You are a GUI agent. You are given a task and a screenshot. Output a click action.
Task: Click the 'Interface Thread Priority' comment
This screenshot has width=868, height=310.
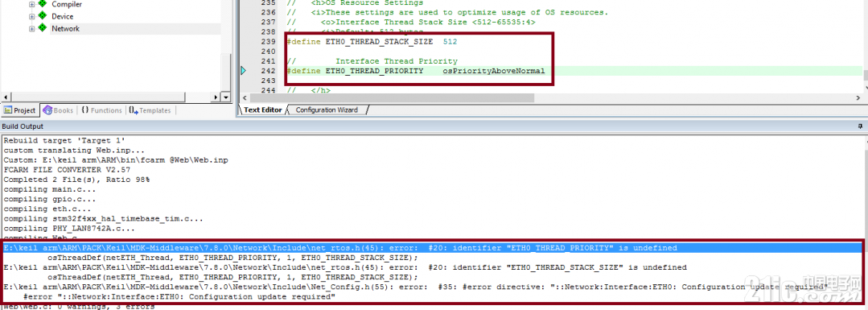tap(397, 61)
